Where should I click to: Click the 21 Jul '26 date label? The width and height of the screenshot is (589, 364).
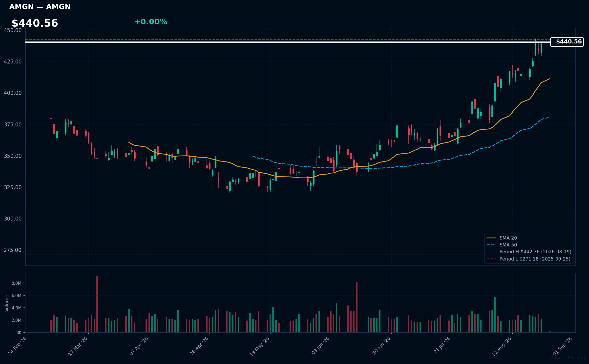[x=442, y=346]
